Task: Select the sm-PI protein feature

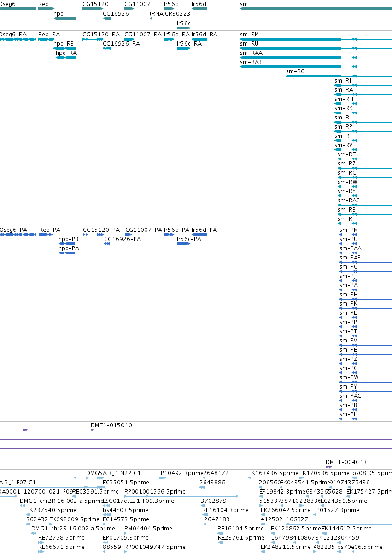Action: (366, 419)
